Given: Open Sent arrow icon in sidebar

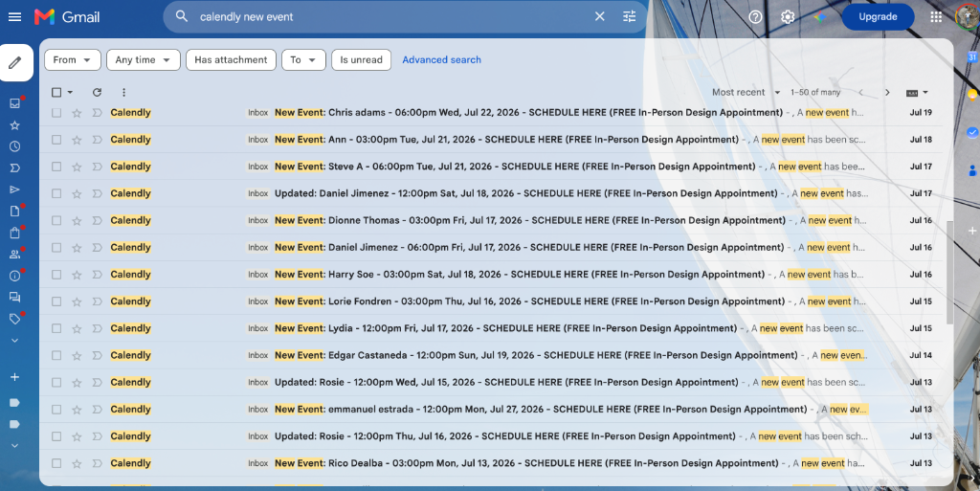Looking at the screenshot, I should click(15, 190).
